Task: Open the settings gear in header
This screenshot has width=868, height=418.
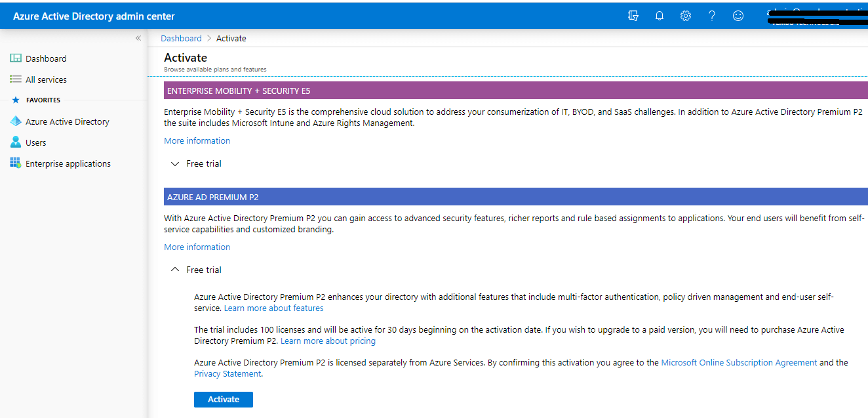Action: [x=686, y=16]
